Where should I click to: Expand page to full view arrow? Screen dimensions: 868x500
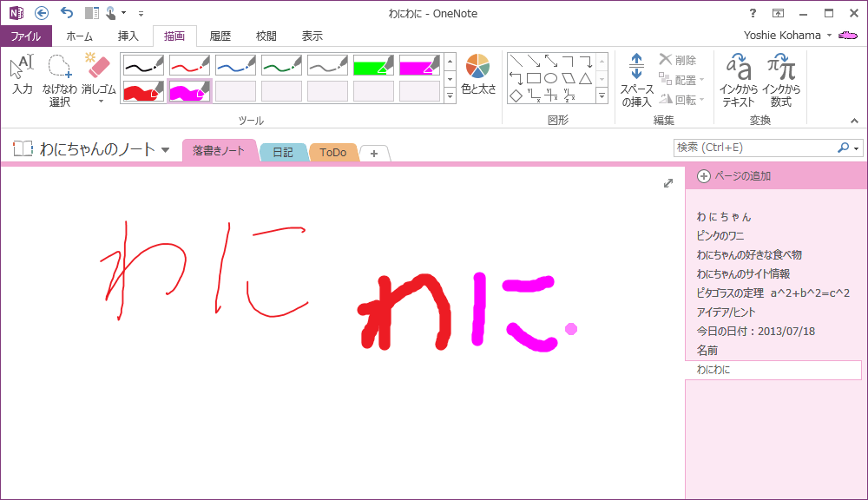tap(668, 183)
